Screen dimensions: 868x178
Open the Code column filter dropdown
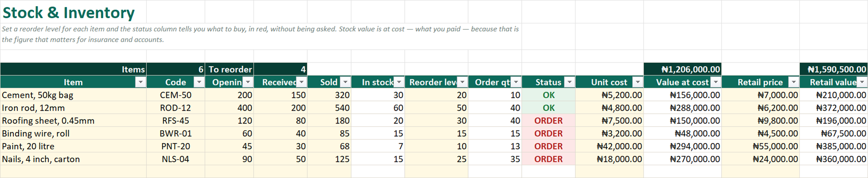[199, 82]
